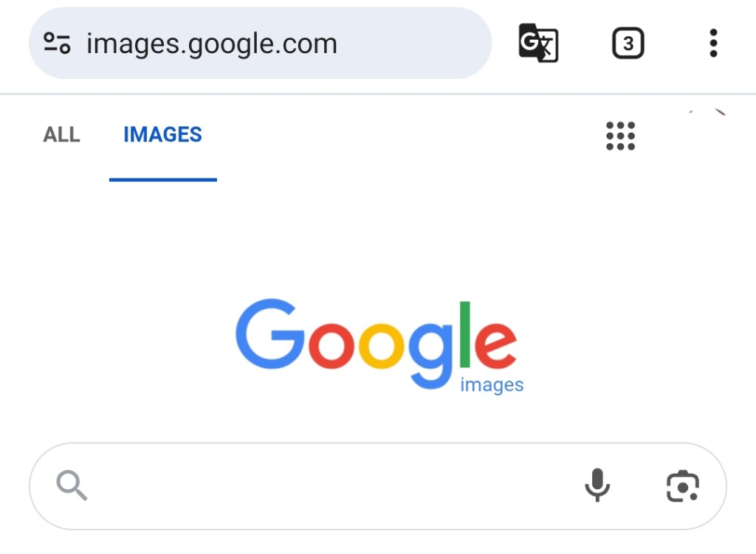This screenshot has width=756, height=554.
Task: Select the IMAGES tab
Action: (x=162, y=135)
